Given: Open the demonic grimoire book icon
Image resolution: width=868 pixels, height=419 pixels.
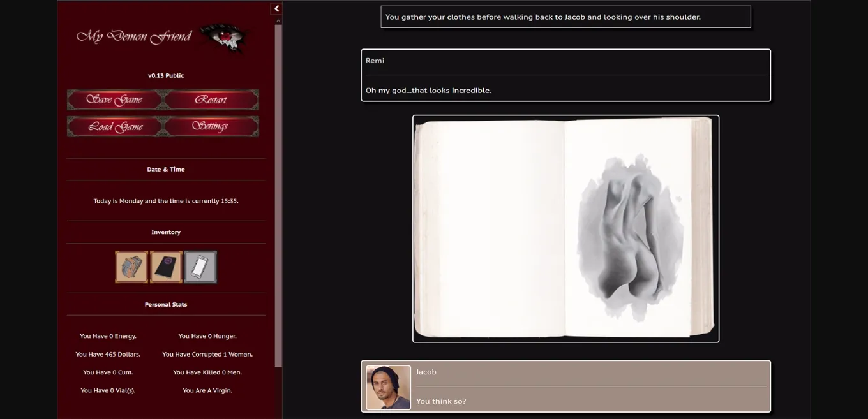Looking at the screenshot, I should 166,267.
